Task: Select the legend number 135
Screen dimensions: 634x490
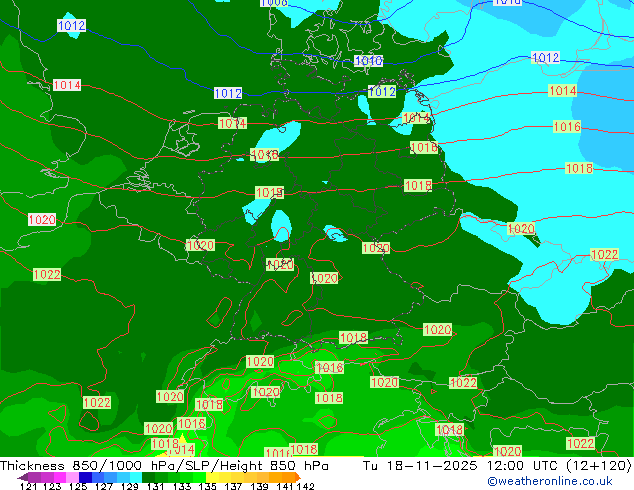Action: click(x=207, y=486)
